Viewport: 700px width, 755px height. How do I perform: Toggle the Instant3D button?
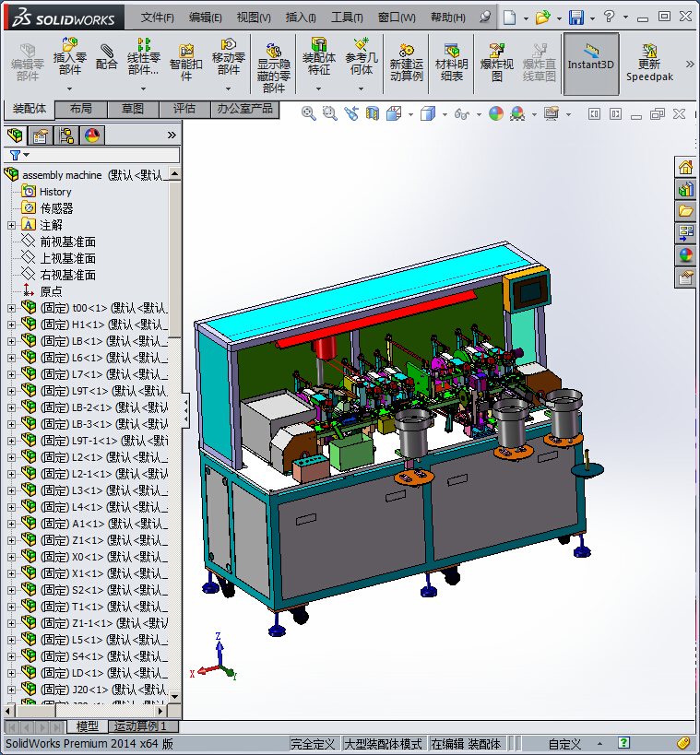(590, 64)
